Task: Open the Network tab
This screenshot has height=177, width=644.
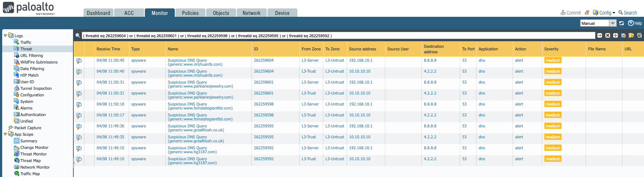Action: (252, 13)
